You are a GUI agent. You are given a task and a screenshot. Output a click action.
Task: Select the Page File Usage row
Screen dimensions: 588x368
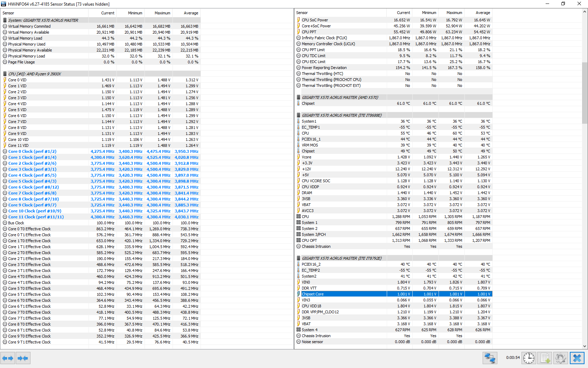[101, 62]
